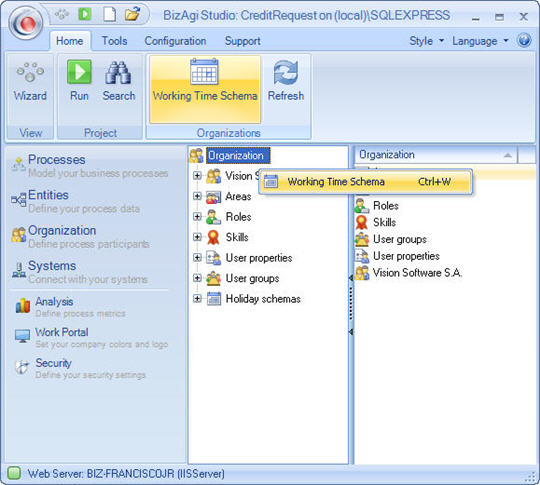Click the Roles tree icon
Image resolution: width=540 pixels, height=485 pixels.
[x=213, y=217]
